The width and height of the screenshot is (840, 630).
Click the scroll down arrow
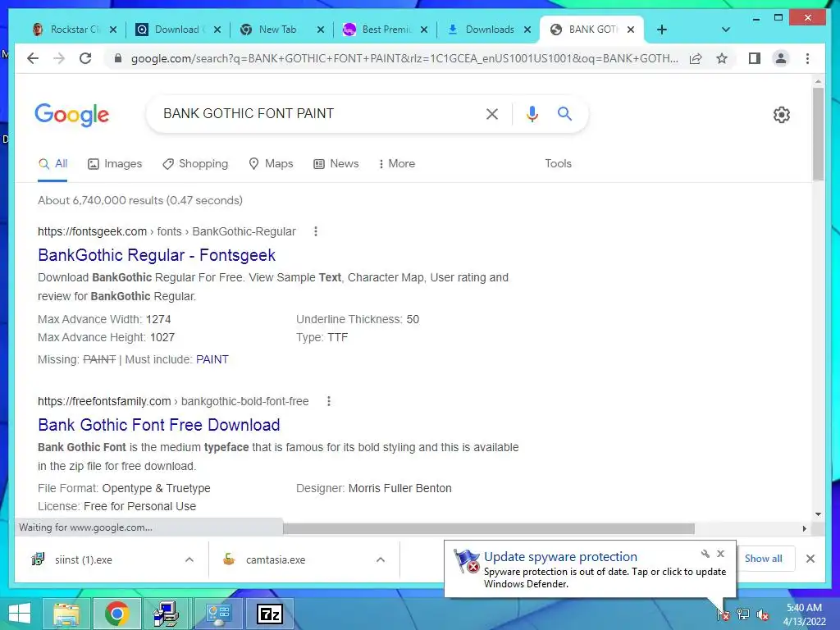pos(818,514)
